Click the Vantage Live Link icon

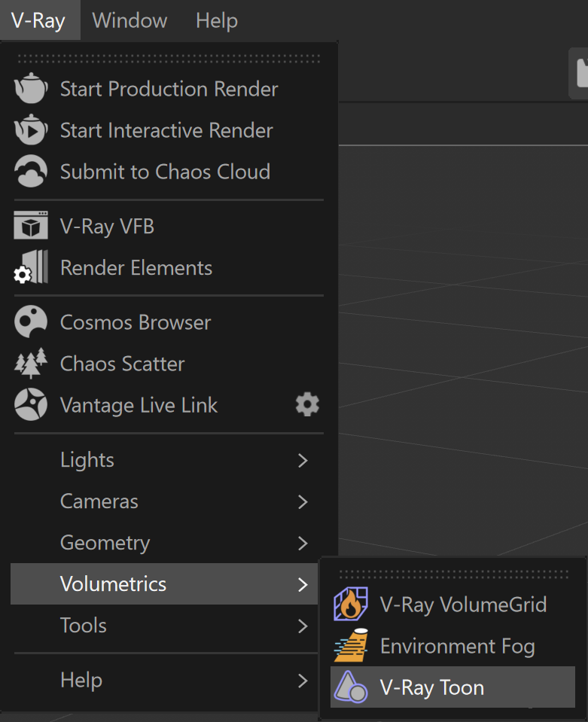pyautogui.click(x=31, y=404)
